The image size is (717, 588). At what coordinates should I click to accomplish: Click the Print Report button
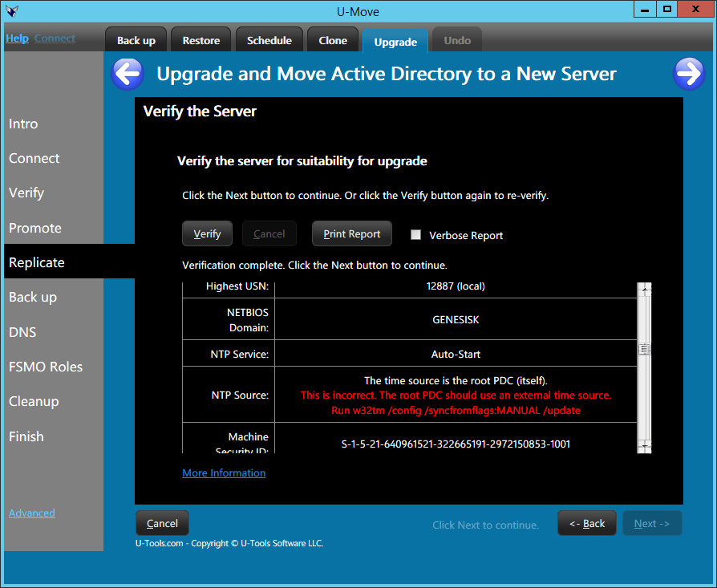coord(351,233)
